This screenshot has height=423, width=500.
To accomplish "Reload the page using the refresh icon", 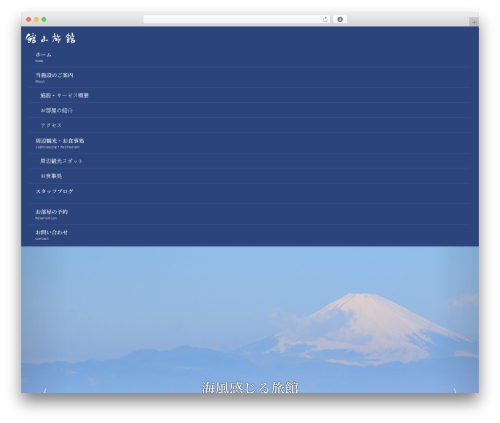I will 325,20.
